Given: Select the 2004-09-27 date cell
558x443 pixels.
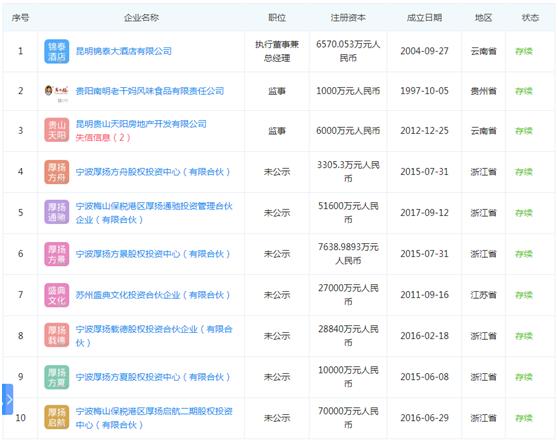Looking at the screenshot, I should [424, 51].
